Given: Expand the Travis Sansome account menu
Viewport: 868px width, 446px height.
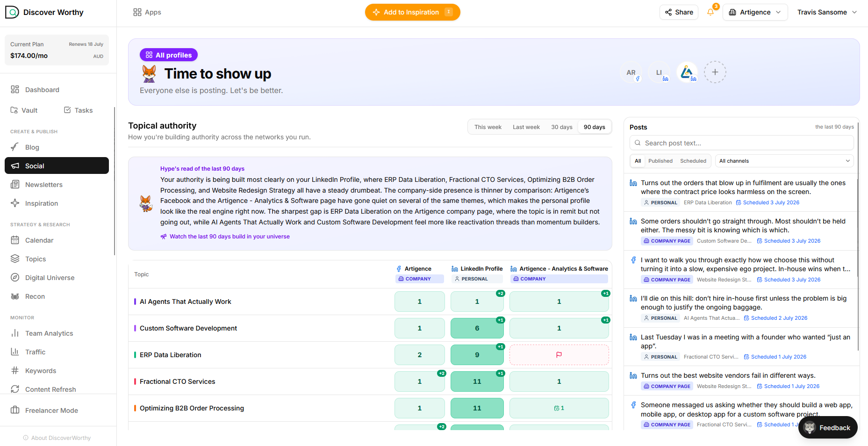Looking at the screenshot, I should pyautogui.click(x=827, y=12).
